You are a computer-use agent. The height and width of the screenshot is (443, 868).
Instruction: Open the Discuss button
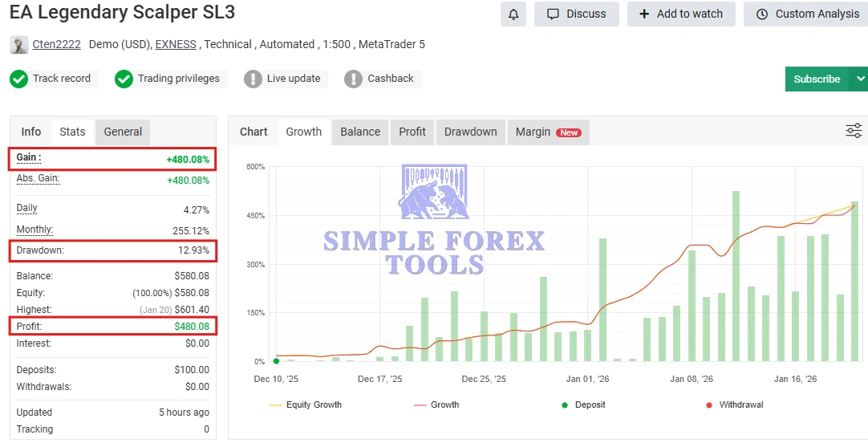576,14
